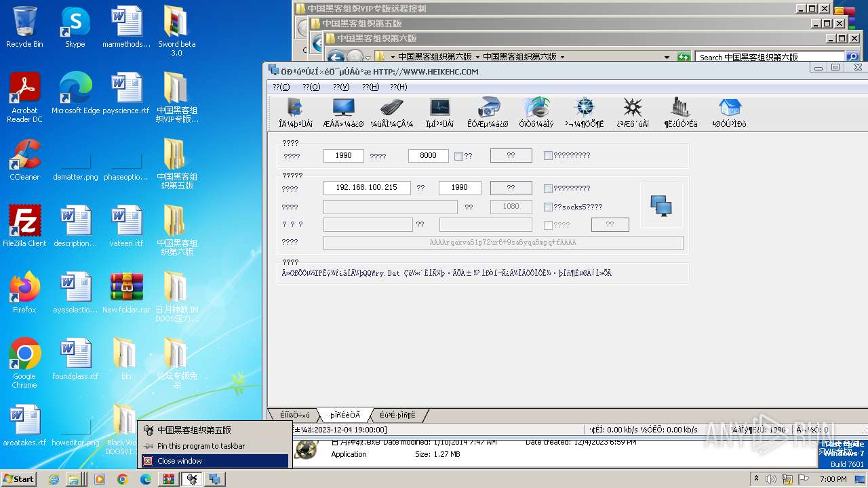Click the blue monitor screen-control toolbar icon

coord(343,112)
